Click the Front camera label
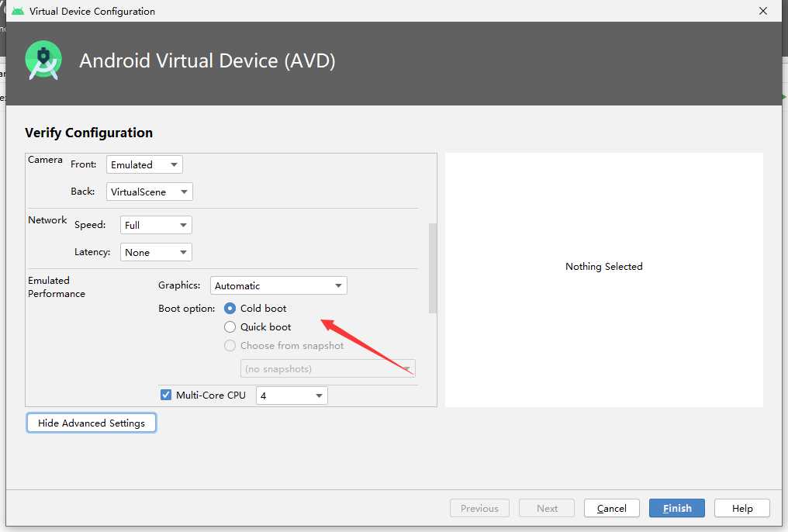This screenshot has width=788, height=532. click(84, 164)
